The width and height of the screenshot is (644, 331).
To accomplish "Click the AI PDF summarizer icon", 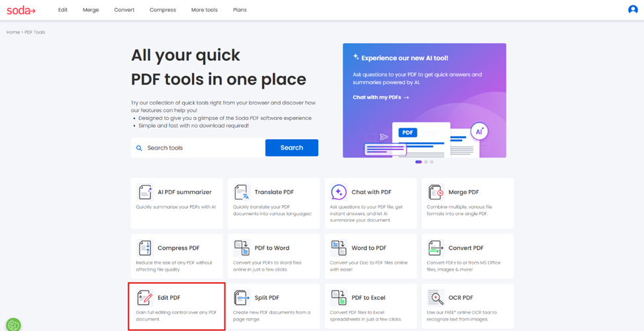I will coord(144,193).
